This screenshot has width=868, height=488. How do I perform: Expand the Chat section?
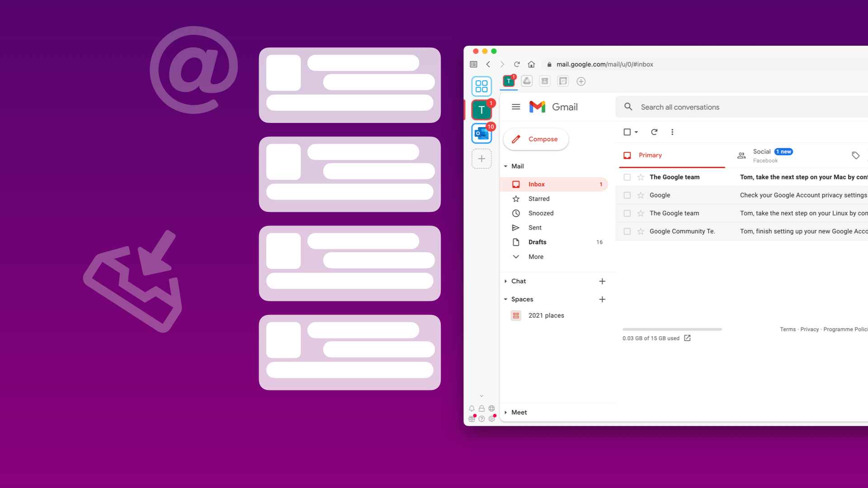click(x=505, y=281)
